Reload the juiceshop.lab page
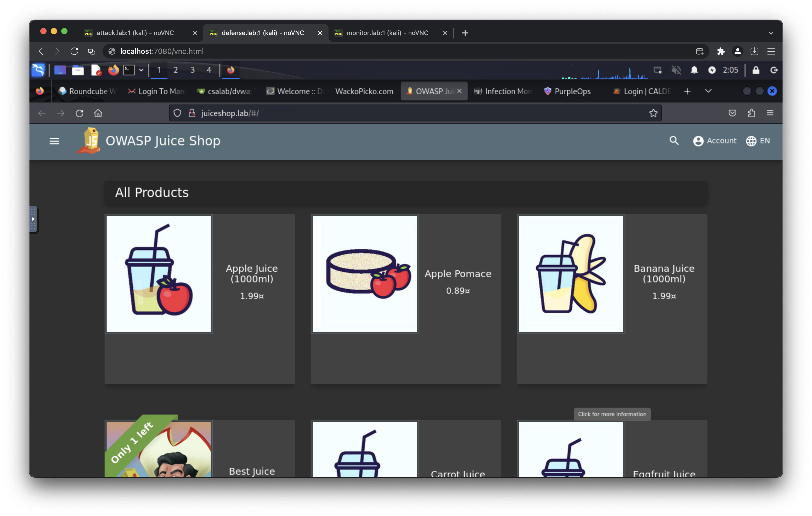812x516 pixels. click(x=80, y=113)
